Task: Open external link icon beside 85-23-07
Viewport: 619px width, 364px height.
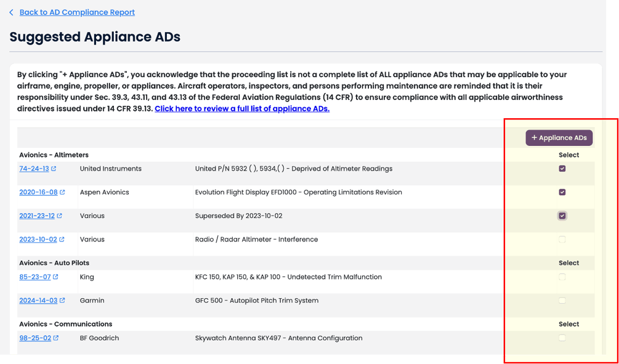Action: [x=56, y=277]
